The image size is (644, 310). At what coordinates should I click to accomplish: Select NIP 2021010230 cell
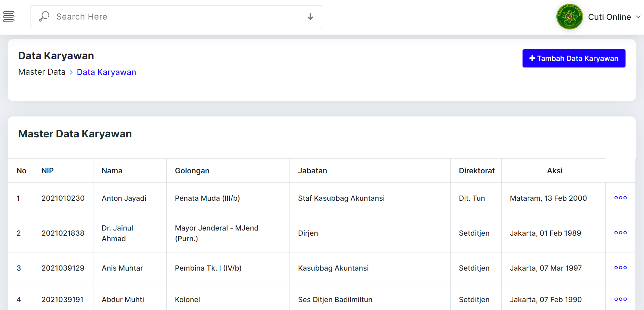point(63,198)
